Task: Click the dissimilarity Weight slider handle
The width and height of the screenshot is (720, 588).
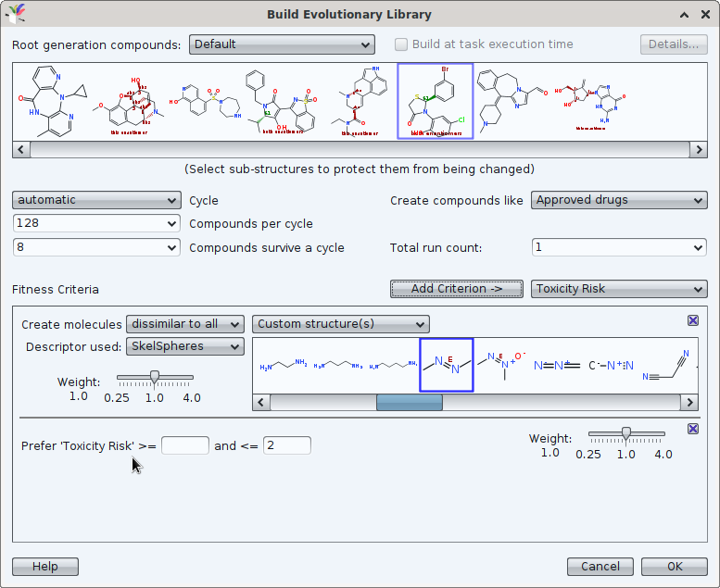Action: (x=155, y=377)
